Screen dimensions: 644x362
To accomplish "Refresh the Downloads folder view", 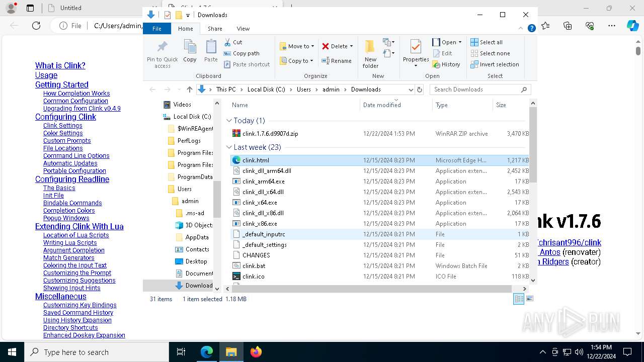I will (420, 89).
